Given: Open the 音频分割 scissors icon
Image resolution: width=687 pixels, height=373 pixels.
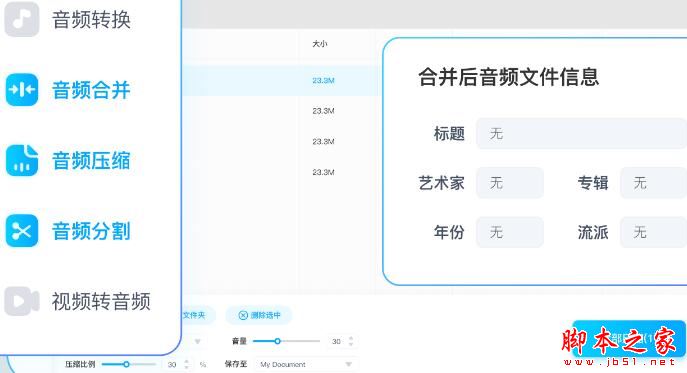Looking at the screenshot, I should (x=21, y=231).
